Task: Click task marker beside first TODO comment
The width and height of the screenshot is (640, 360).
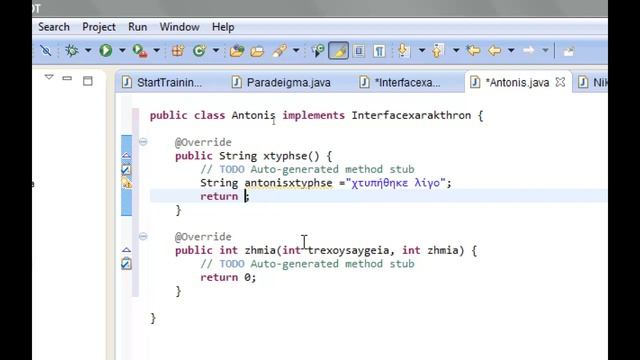Action: [126, 169]
